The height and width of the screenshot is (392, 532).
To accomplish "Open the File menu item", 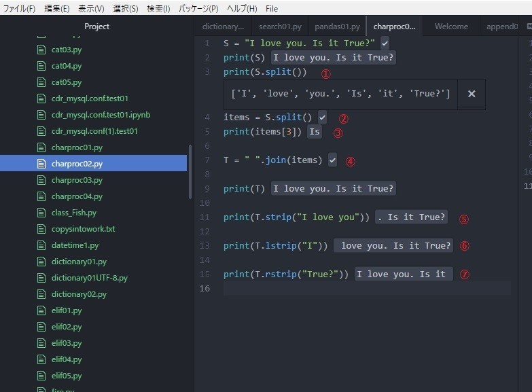I will [271, 8].
